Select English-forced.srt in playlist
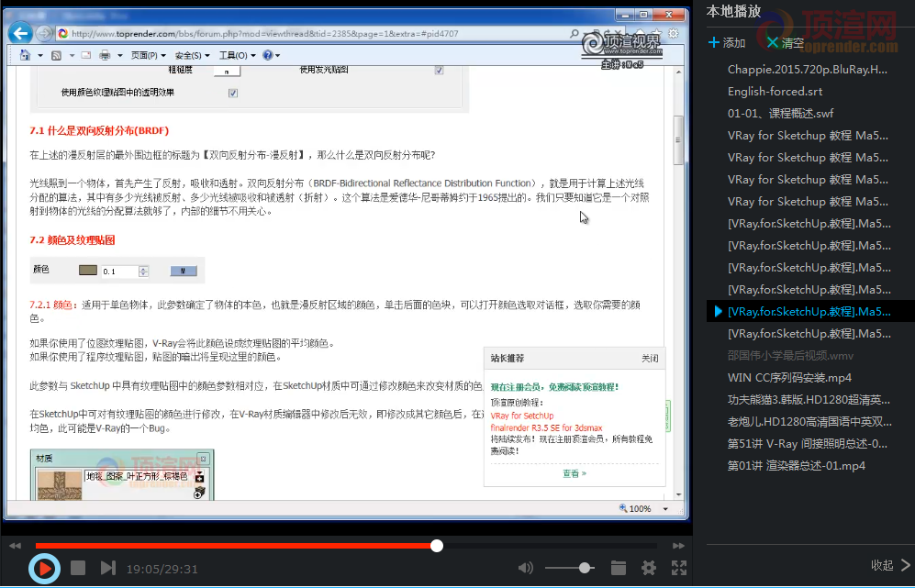The image size is (915, 588). click(775, 92)
